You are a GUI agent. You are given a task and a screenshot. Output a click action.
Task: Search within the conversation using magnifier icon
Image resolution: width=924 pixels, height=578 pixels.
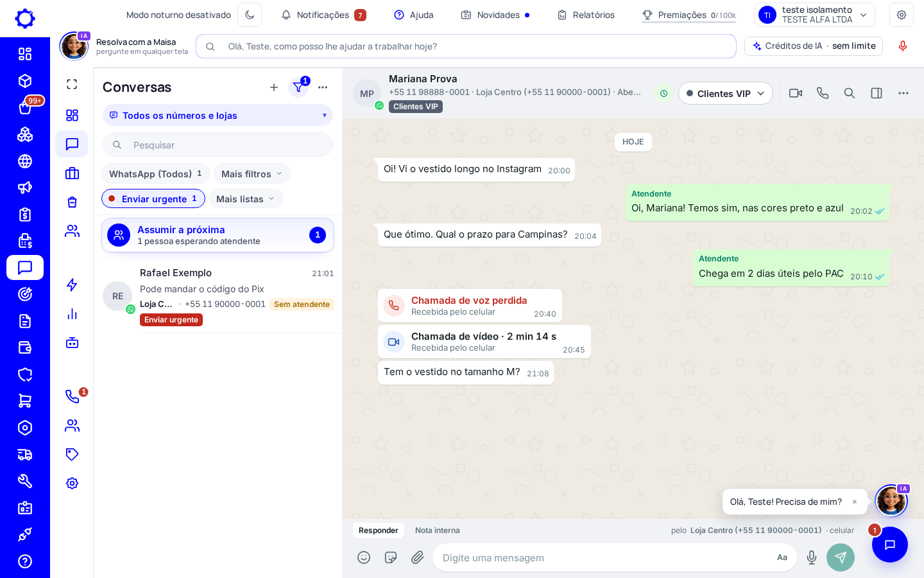[x=850, y=93]
